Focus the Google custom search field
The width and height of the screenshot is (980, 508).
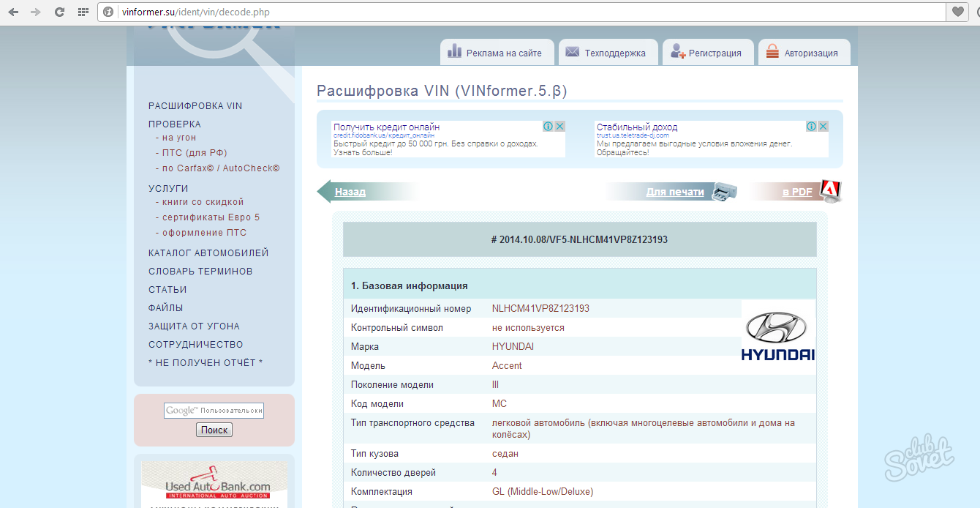tap(214, 411)
